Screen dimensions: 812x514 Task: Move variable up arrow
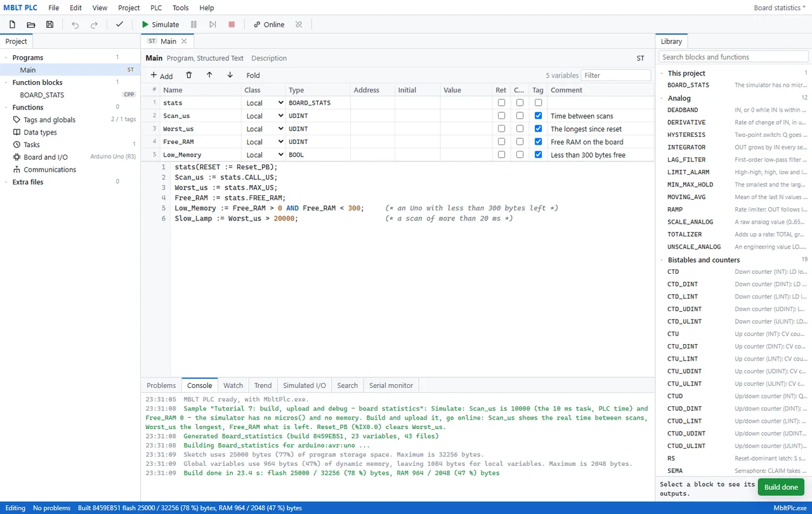click(209, 75)
